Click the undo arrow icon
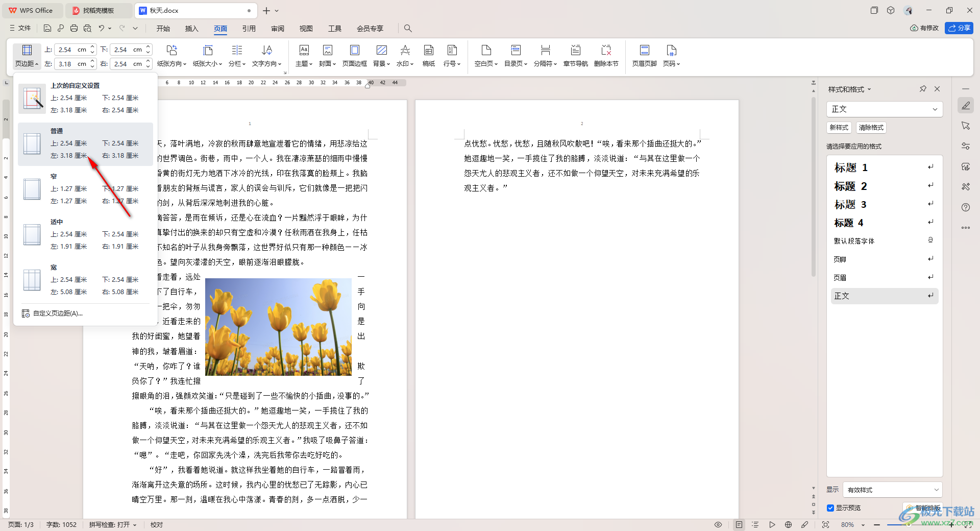 click(102, 28)
